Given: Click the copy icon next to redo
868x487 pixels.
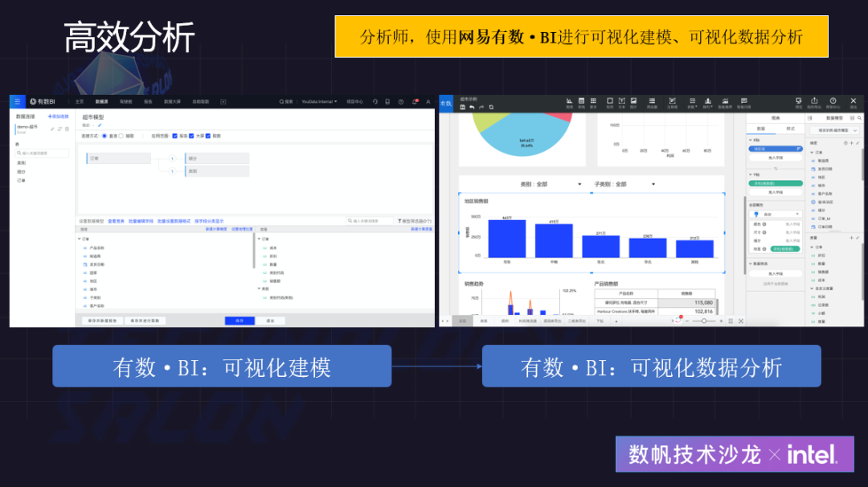Looking at the screenshot, I should coord(491,108).
